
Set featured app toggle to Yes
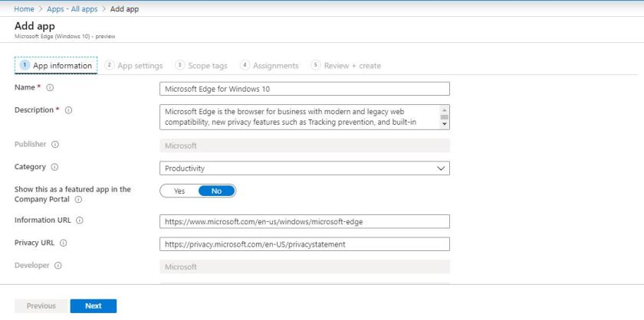tap(179, 191)
